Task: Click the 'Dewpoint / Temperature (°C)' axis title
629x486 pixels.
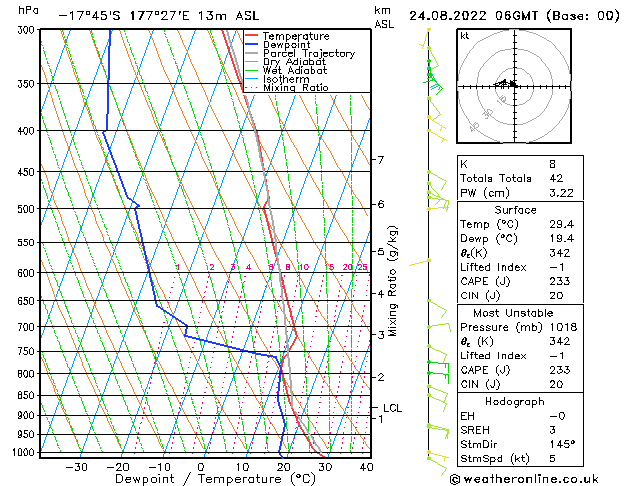Action: (215, 479)
